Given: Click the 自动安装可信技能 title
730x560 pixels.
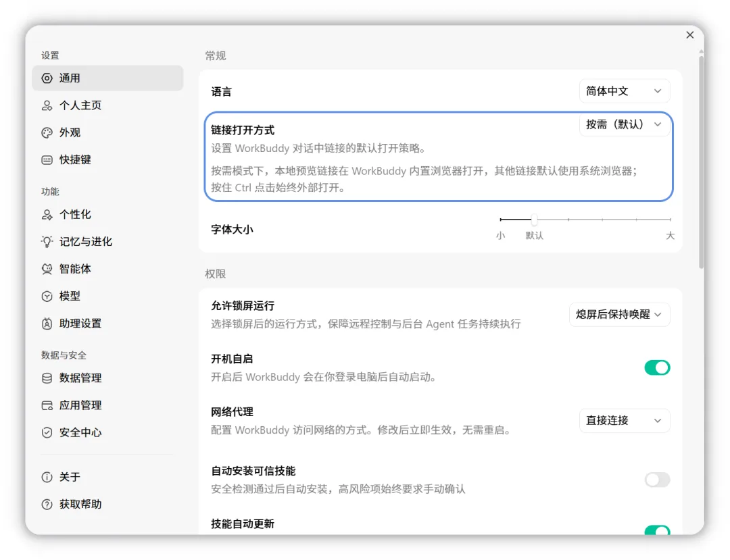Looking at the screenshot, I should 253,471.
